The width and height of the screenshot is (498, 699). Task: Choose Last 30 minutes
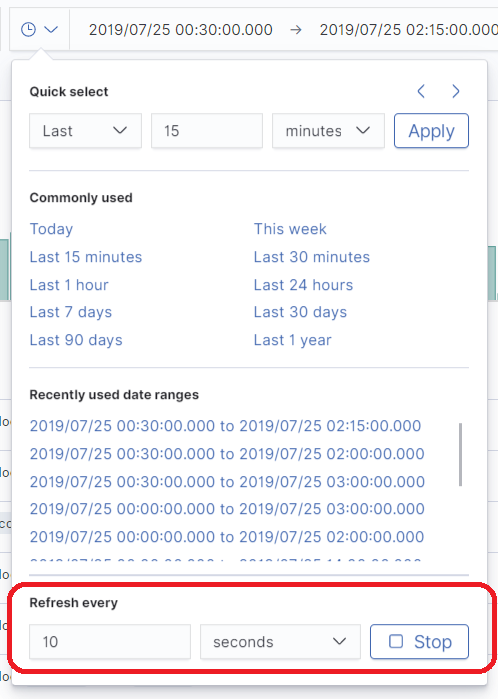pos(312,257)
